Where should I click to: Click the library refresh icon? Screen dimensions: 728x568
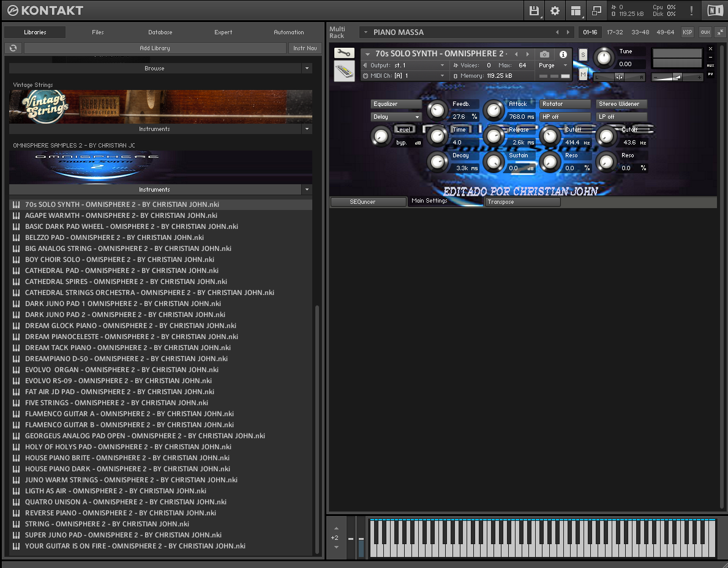[13, 48]
